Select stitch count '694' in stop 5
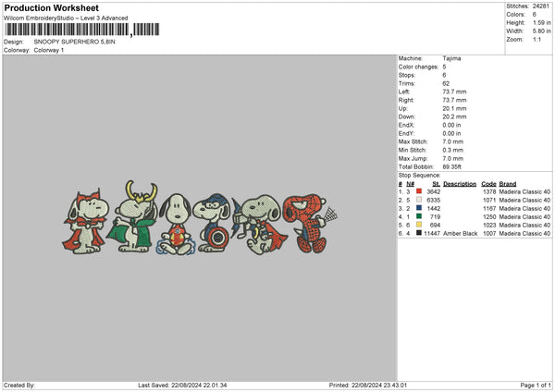The image size is (555, 392). coord(435,225)
